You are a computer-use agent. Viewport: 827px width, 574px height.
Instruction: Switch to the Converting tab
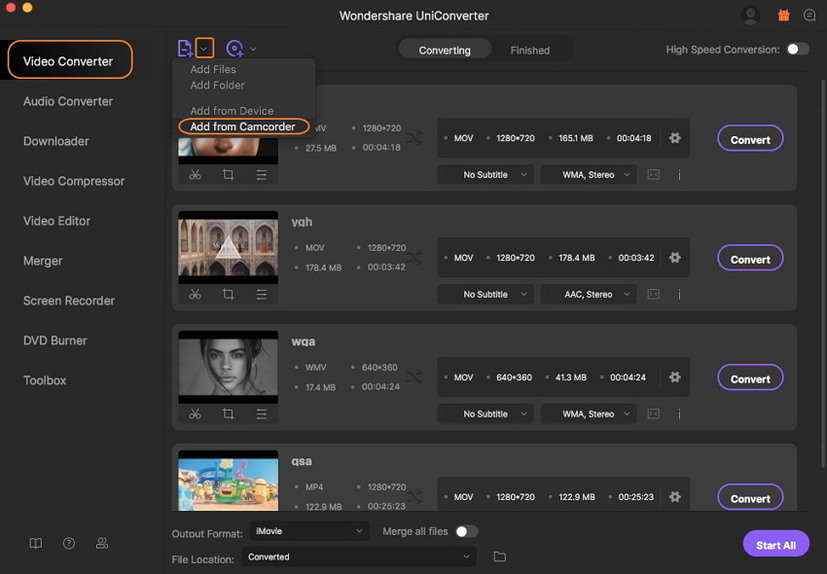445,50
